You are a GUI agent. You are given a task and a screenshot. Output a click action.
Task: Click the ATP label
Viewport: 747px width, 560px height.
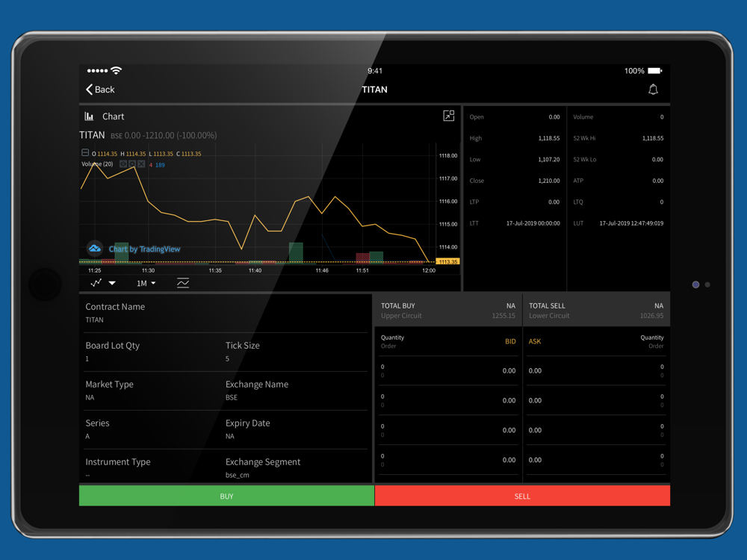pos(578,181)
